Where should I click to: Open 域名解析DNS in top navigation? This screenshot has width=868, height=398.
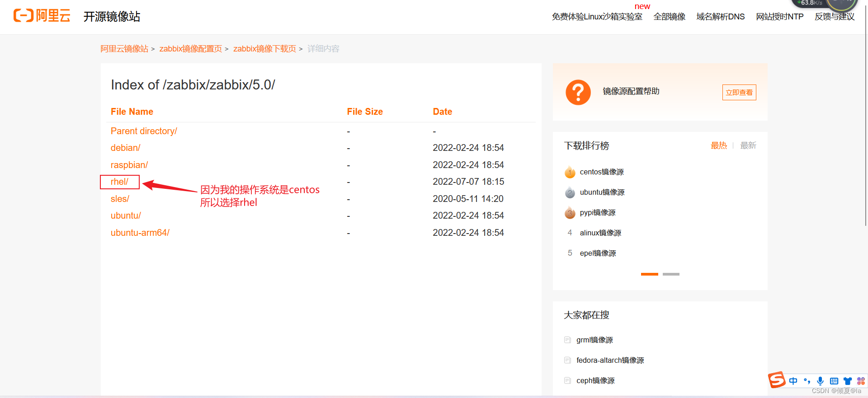pos(721,17)
